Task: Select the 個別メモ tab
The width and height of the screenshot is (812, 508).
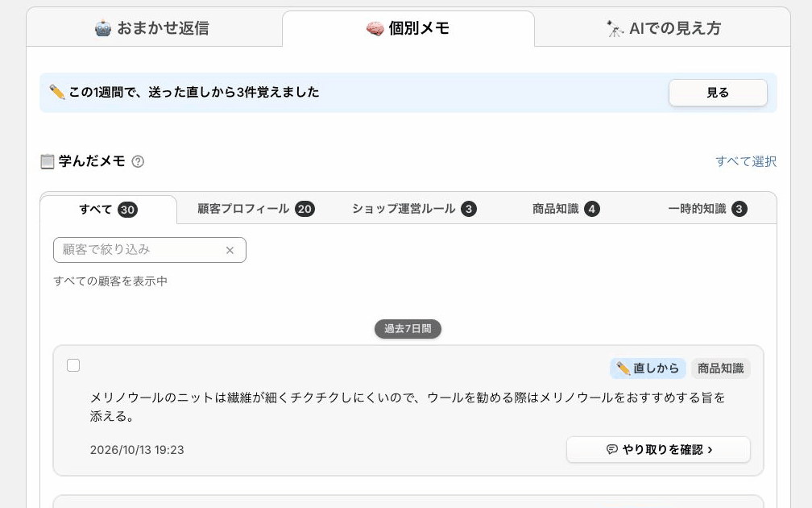Action: click(408, 28)
